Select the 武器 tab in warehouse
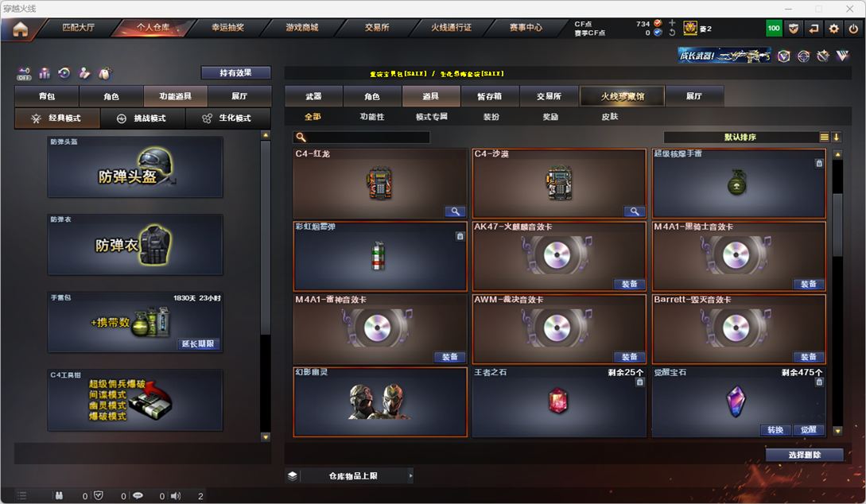 click(x=313, y=96)
